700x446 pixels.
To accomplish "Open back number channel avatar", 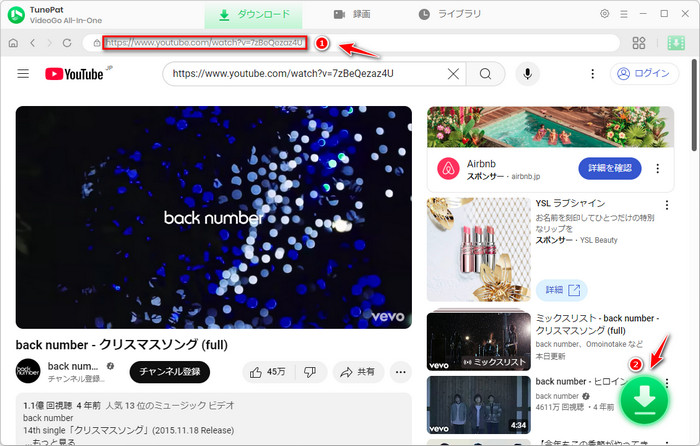I will (28, 371).
